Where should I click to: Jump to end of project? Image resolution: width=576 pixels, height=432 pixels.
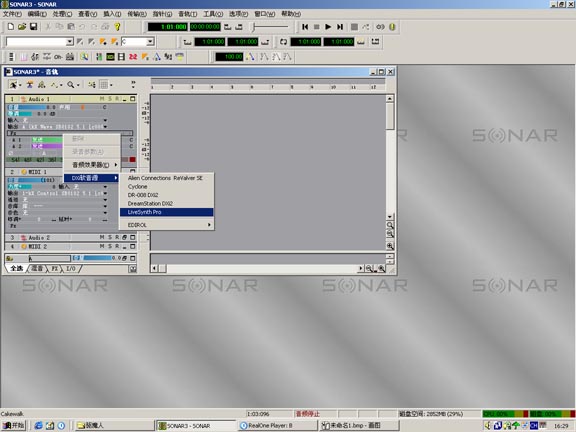pyautogui.click(x=340, y=27)
